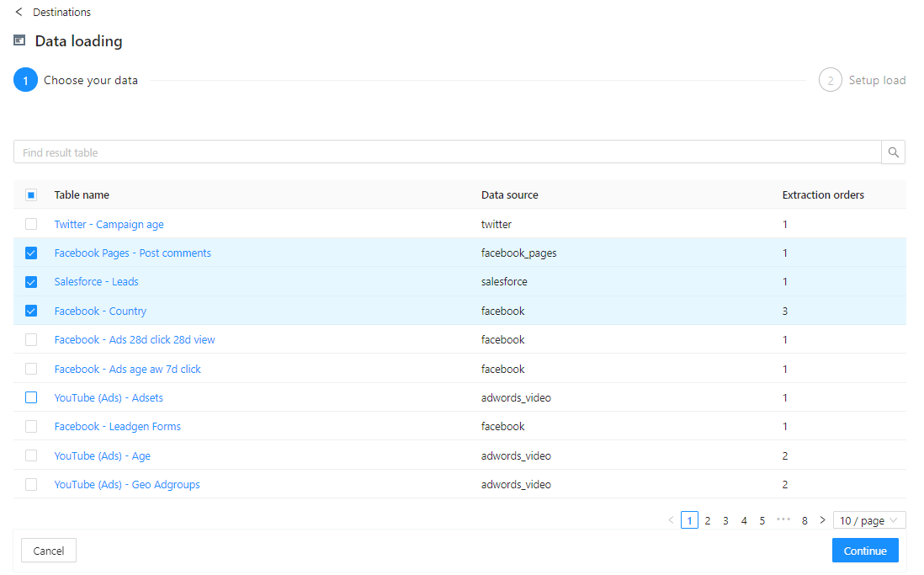Go to the next page arrow
The image size is (924, 575).
coord(823,520)
